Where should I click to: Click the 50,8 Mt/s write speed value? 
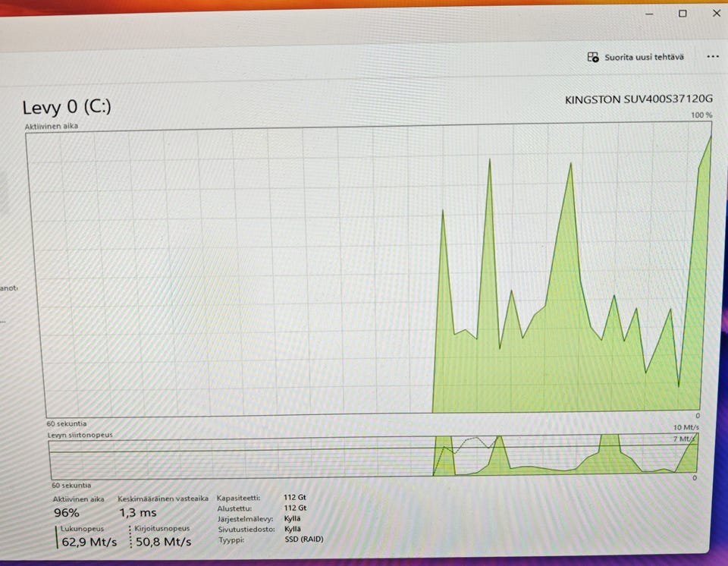[x=164, y=542]
